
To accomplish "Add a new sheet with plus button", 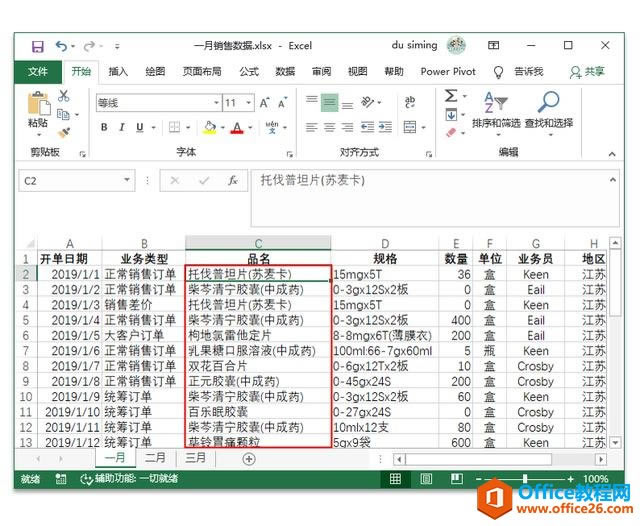I will point(249,459).
